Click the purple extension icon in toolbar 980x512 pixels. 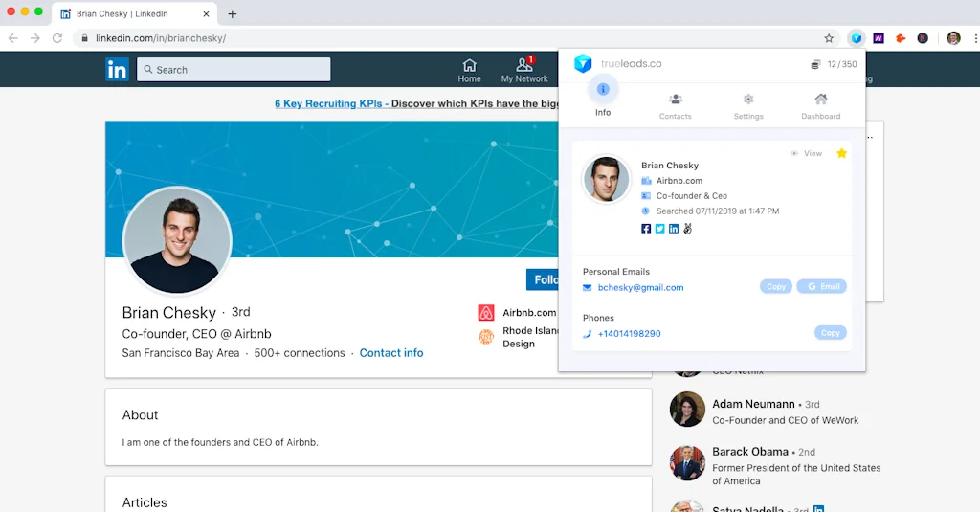click(x=879, y=38)
